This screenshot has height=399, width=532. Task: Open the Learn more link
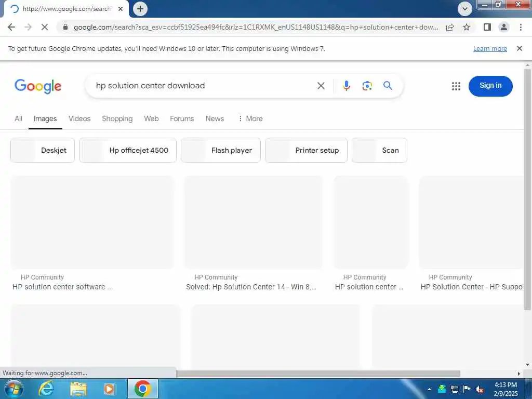click(490, 48)
